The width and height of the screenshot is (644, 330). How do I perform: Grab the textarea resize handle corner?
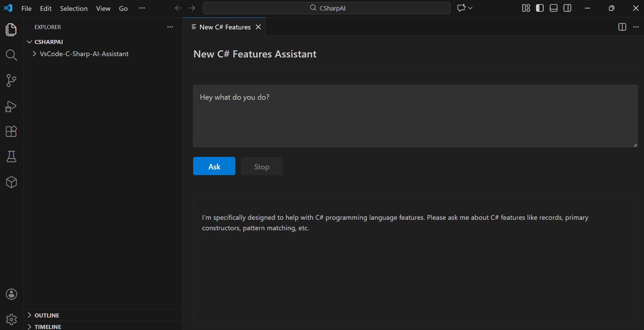click(x=635, y=145)
